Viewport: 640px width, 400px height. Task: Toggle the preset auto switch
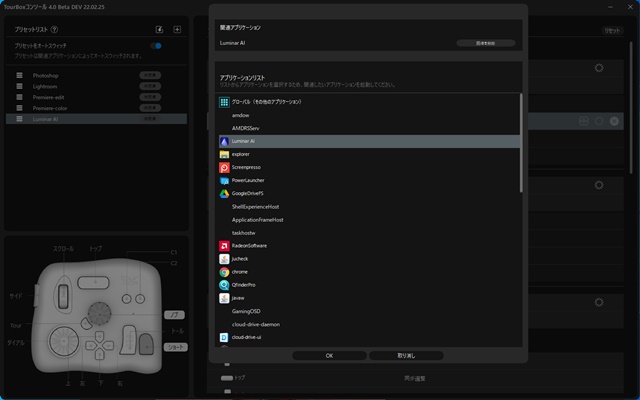coord(156,46)
